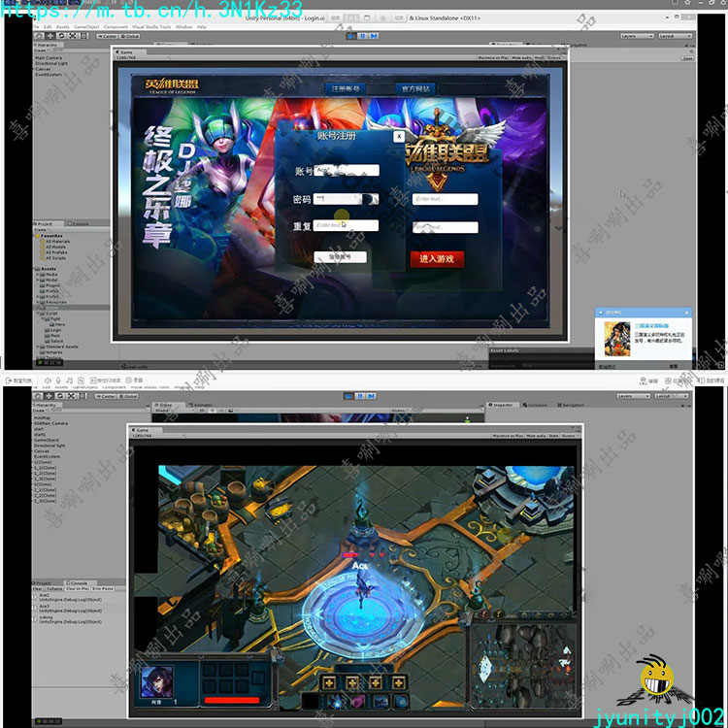Toggle Global handle button in lower toolbar
This screenshot has height=728, width=728.
[x=128, y=396]
